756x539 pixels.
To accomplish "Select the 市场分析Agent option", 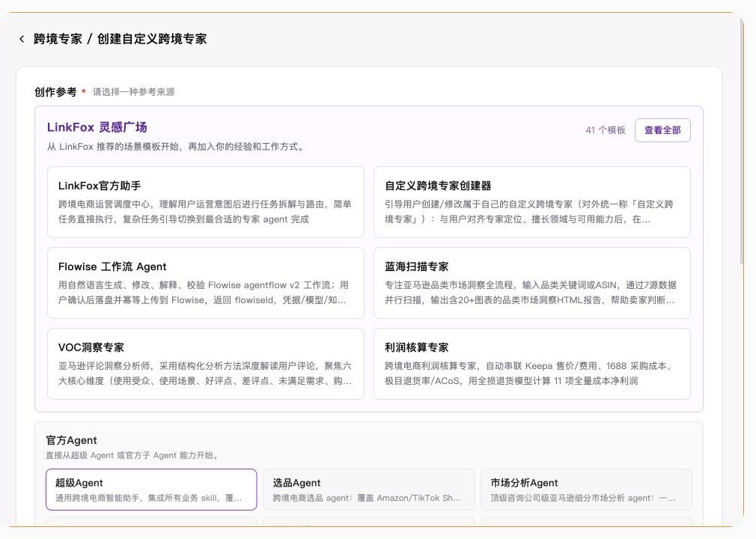I will tap(586, 490).
